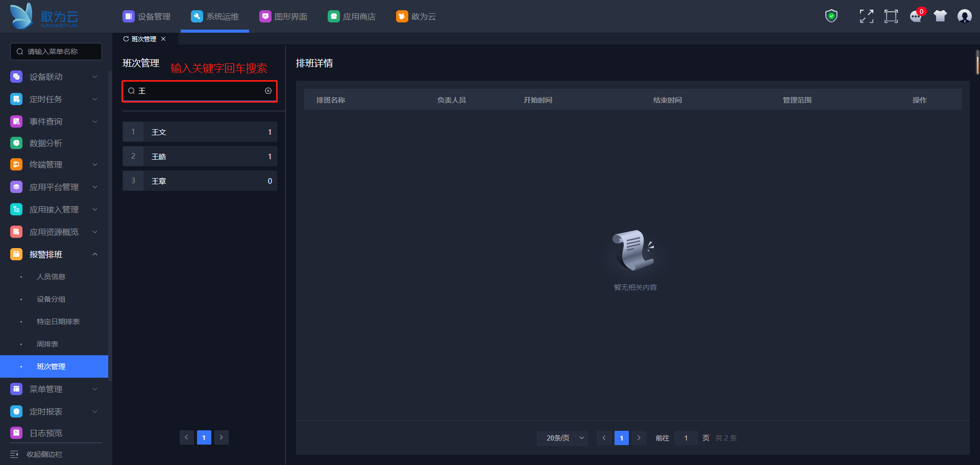Image resolution: width=980 pixels, height=465 pixels.
Task: Switch to the 敢为云 top tab
Action: tap(416, 16)
